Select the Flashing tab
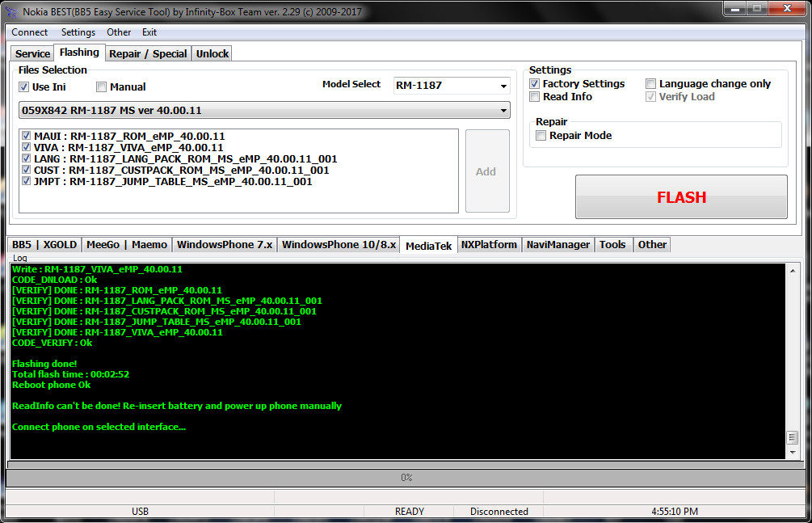The height and width of the screenshot is (523, 812). (x=79, y=53)
